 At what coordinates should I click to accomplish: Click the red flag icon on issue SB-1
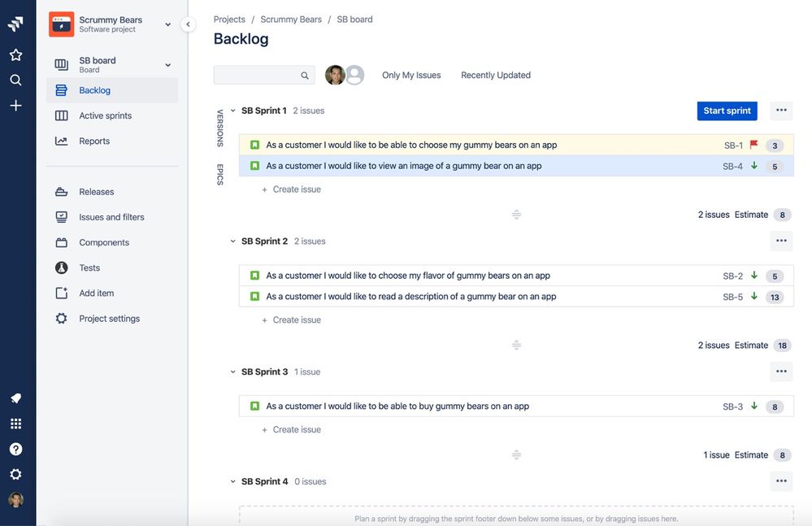coord(756,144)
